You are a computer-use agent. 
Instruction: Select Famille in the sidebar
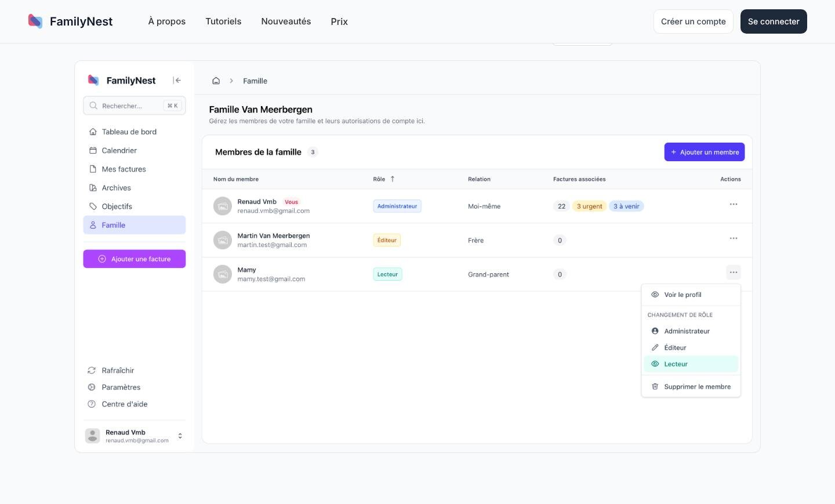pyautogui.click(x=135, y=225)
